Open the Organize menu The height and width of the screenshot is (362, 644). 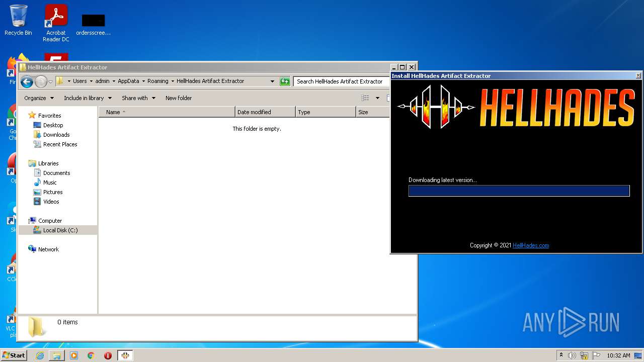pyautogui.click(x=39, y=98)
